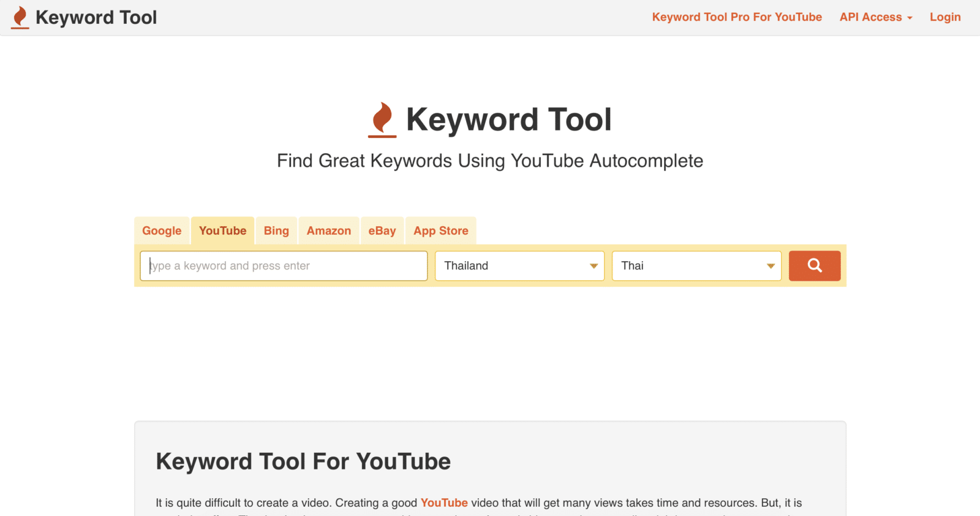Focus the keyword search input field

(x=284, y=266)
